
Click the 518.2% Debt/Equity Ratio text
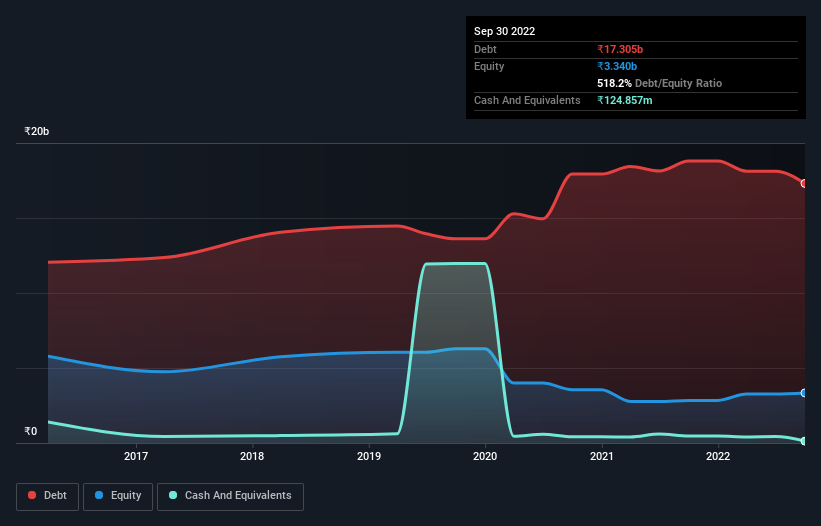point(659,83)
